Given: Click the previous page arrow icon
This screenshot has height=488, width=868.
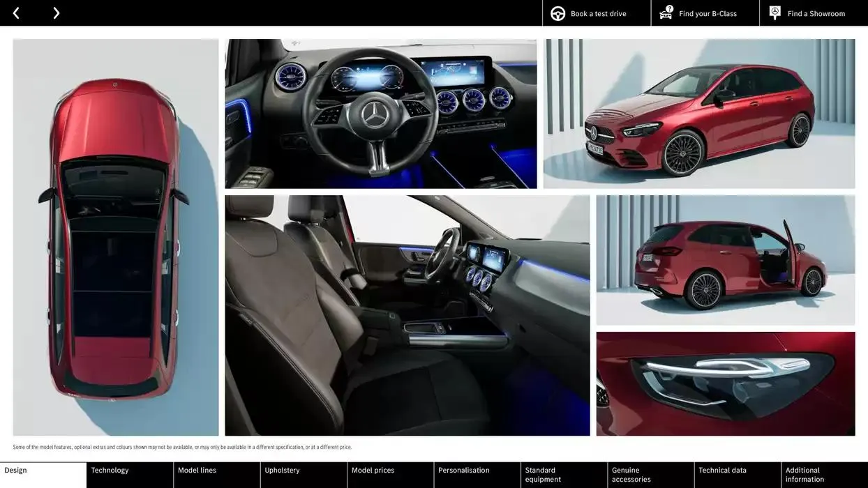Looking at the screenshot, I should [x=16, y=13].
